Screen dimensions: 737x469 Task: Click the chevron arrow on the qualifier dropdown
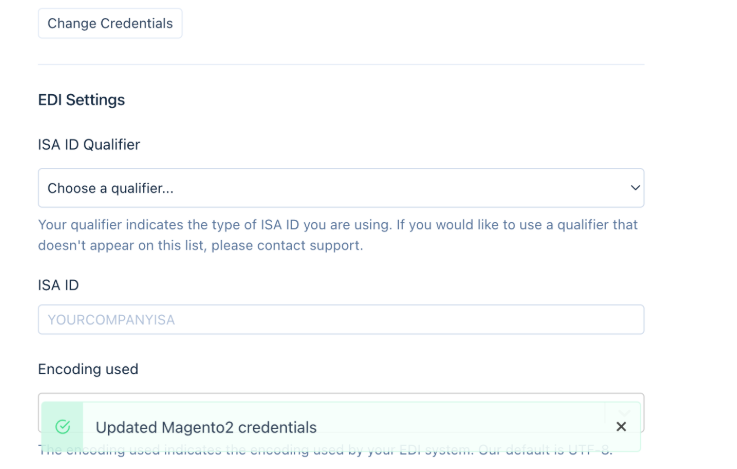tap(635, 188)
